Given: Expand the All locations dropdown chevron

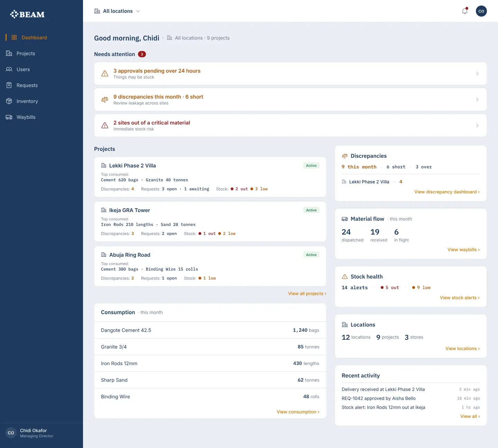Looking at the screenshot, I should pos(138,11).
